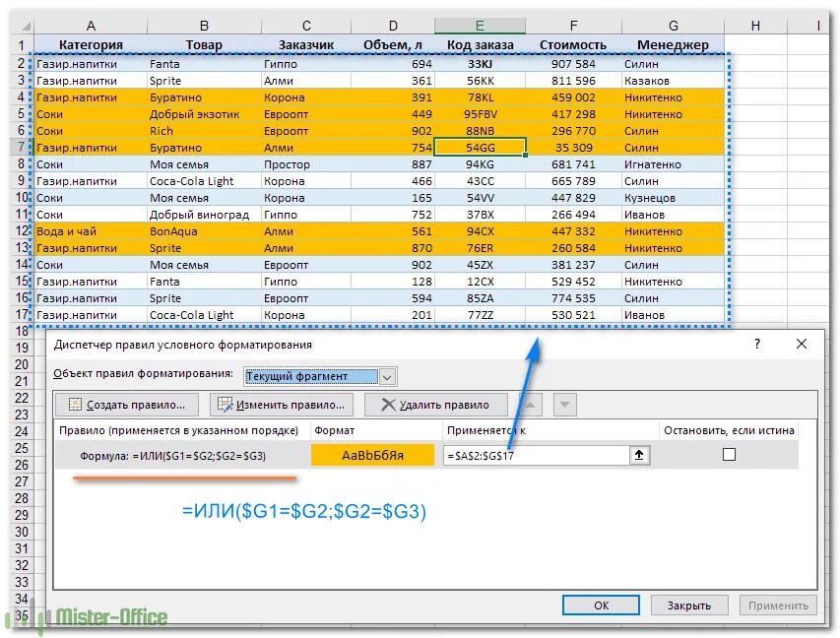This screenshot has height=638, width=840.
Task: Click the Применяется к column header
Action: click(550, 430)
